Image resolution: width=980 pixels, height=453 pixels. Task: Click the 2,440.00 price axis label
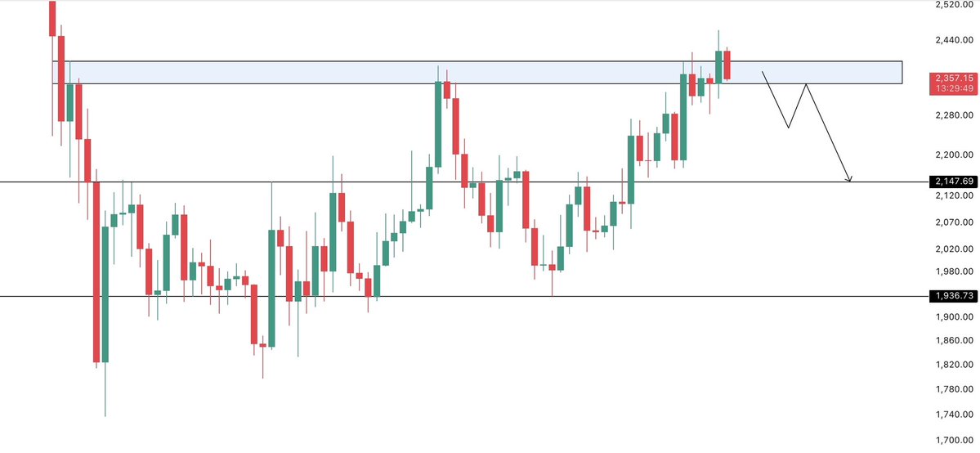coord(954,40)
